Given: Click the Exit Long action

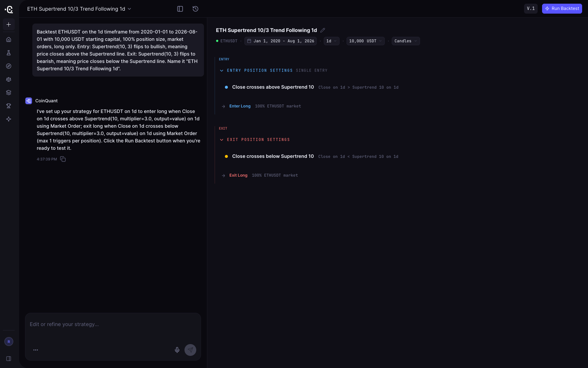Looking at the screenshot, I should click(x=239, y=175).
